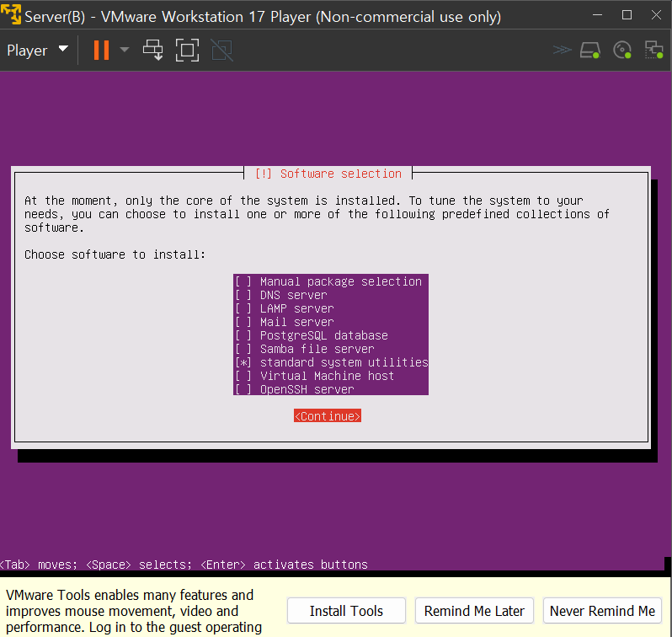Toggle the OpenSSH server checkbox
672x637 pixels.
coord(243,389)
